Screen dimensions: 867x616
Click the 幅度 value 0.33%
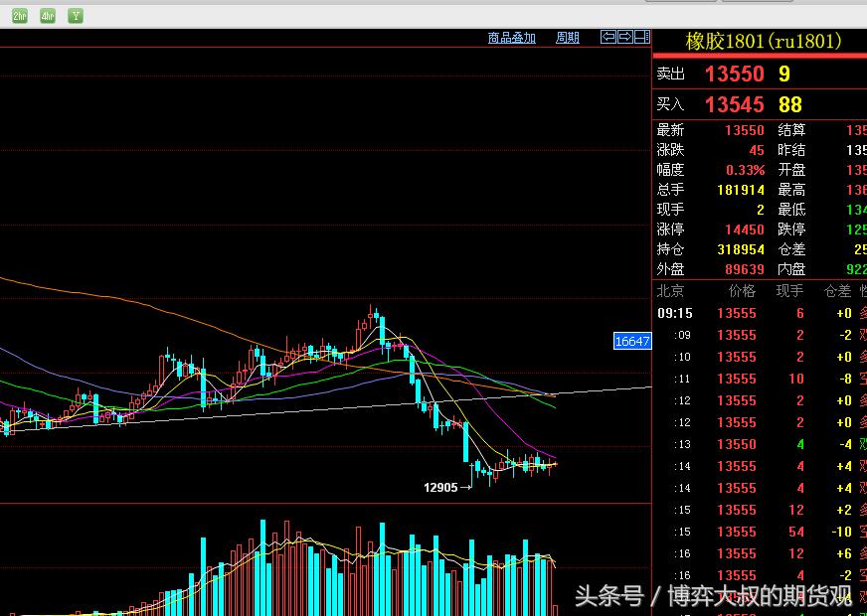tap(746, 170)
